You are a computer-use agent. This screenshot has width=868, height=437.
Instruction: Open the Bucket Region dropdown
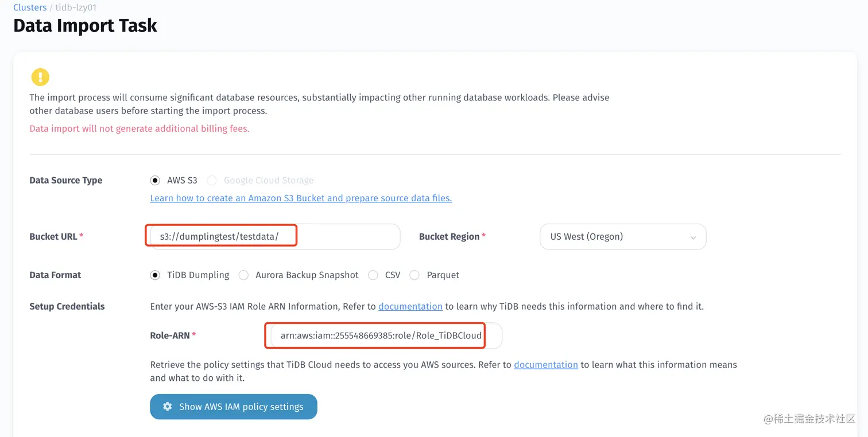(622, 237)
